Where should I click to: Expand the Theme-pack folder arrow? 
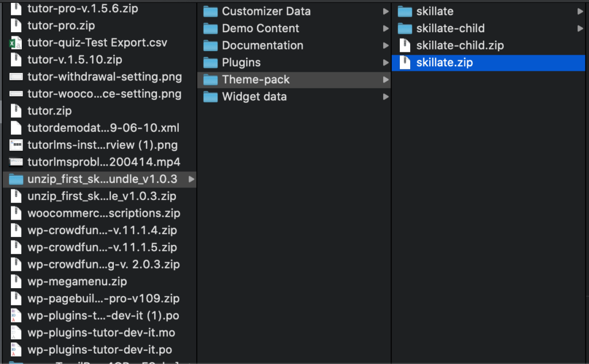385,79
